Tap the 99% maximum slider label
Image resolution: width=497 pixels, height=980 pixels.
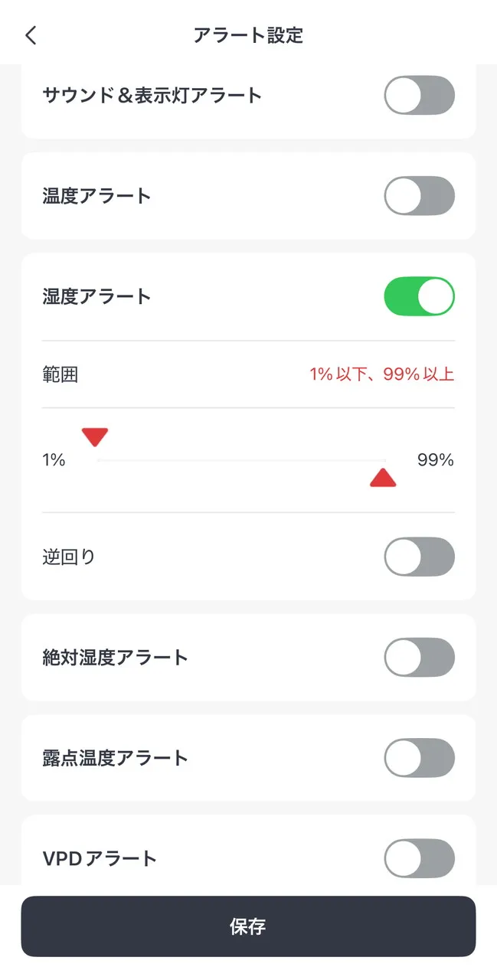pyautogui.click(x=436, y=460)
